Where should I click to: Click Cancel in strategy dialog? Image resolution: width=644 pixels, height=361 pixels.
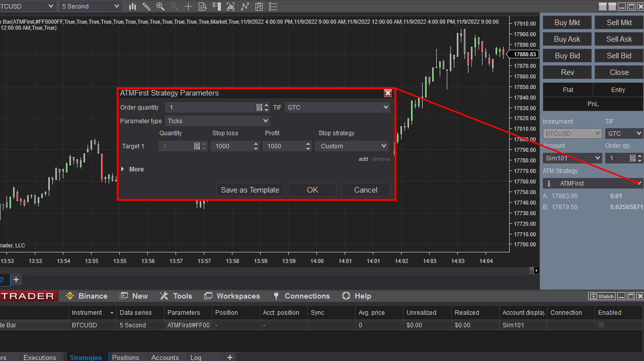point(366,190)
